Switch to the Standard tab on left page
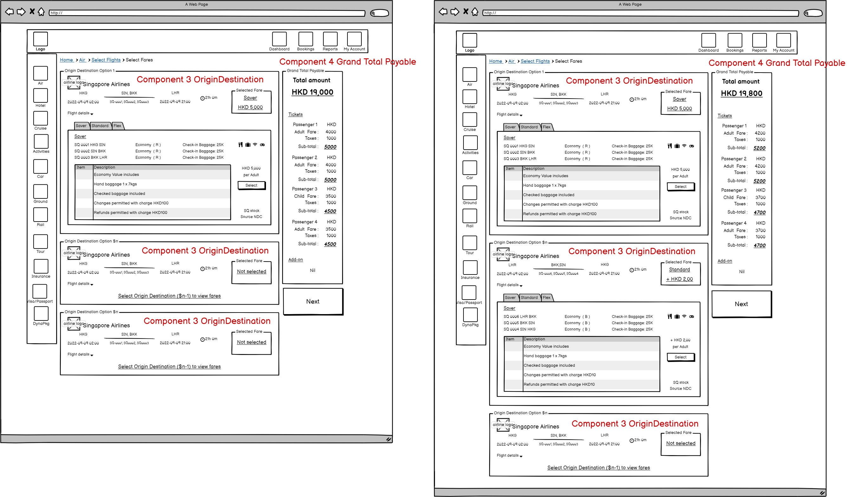Screen dimensions: 868x497 point(100,126)
